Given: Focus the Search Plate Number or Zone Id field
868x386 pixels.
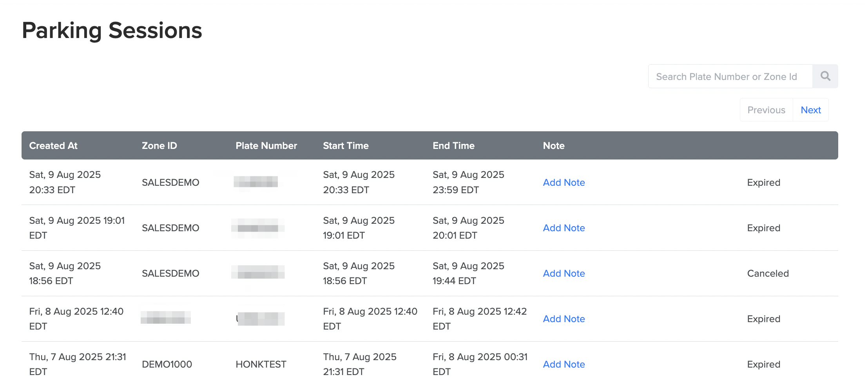Looking at the screenshot, I should (x=730, y=76).
